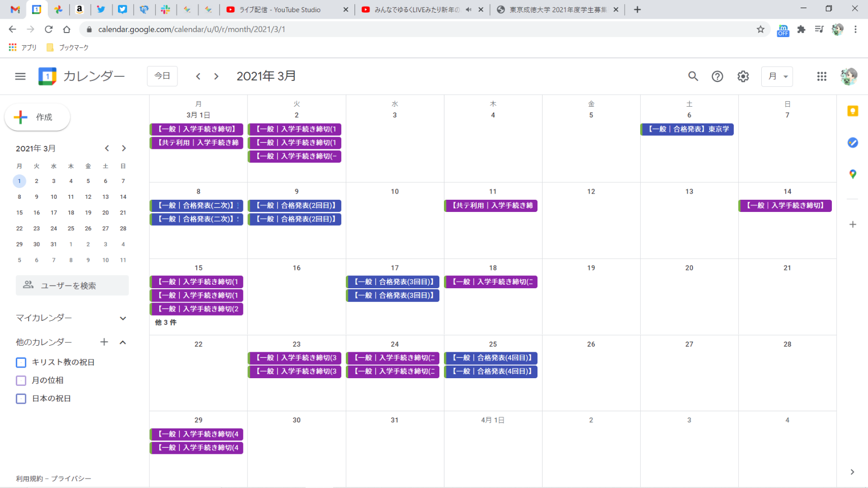Image resolution: width=868 pixels, height=488 pixels.
Task: Click the calendar search magnifier icon
Action: tap(693, 76)
